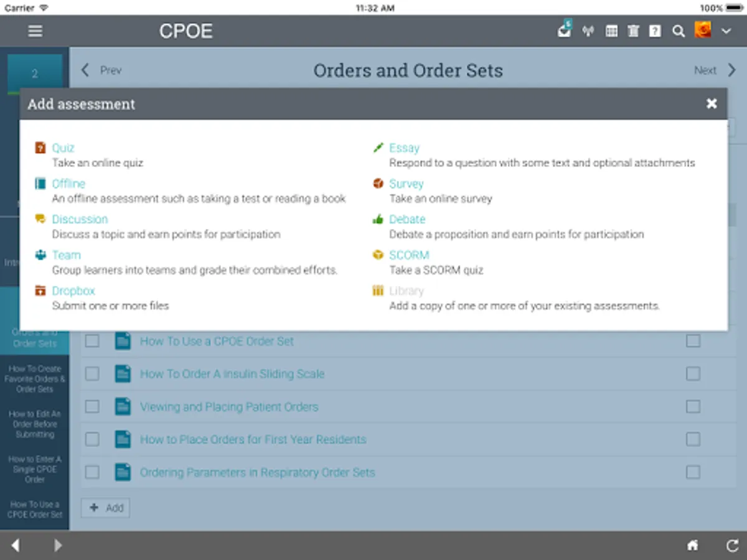This screenshot has height=560, width=747.
Task: Open How to Place Orders for First Year Residents
Action: [253, 439]
